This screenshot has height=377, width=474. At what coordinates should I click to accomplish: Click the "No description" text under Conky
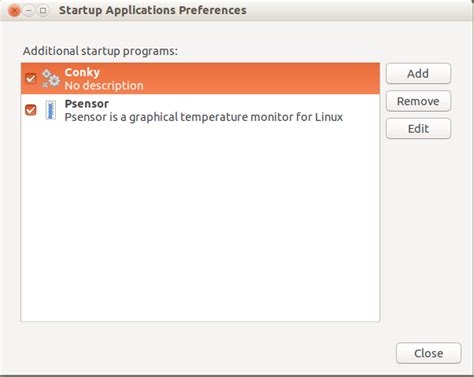tap(104, 86)
